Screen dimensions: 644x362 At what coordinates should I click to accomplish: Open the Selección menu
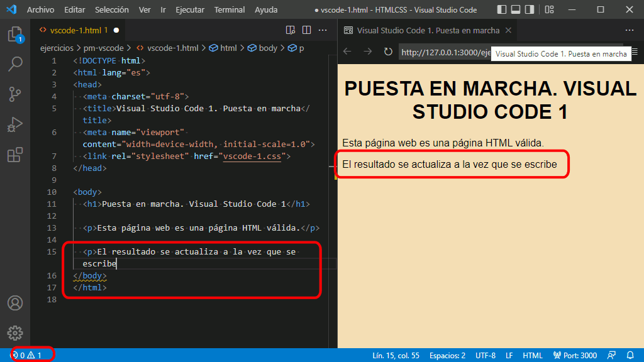point(112,9)
